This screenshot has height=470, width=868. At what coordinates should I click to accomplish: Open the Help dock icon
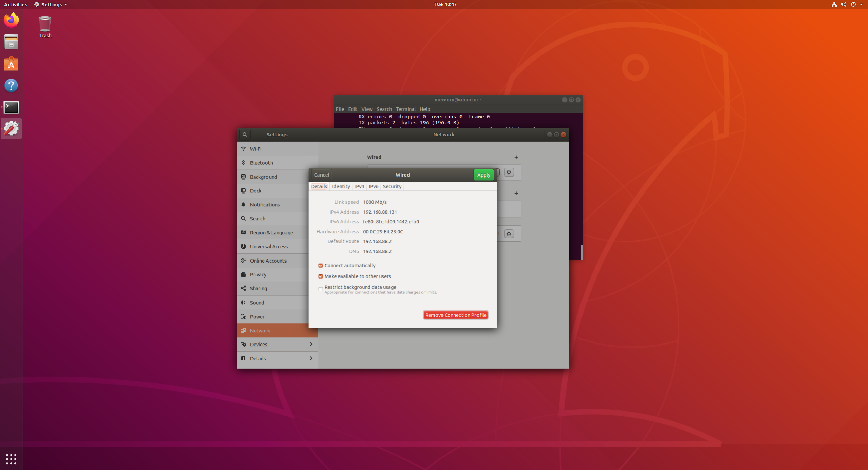coord(11,85)
